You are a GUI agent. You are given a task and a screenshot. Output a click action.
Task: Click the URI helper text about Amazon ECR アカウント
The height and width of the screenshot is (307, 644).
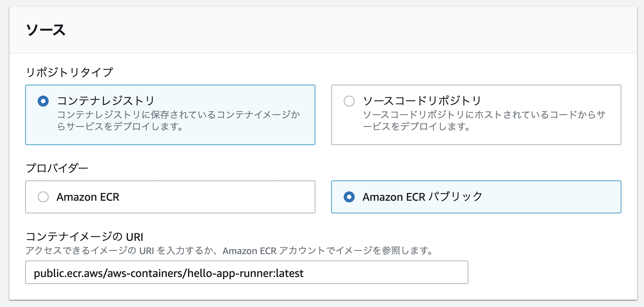tap(229, 250)
